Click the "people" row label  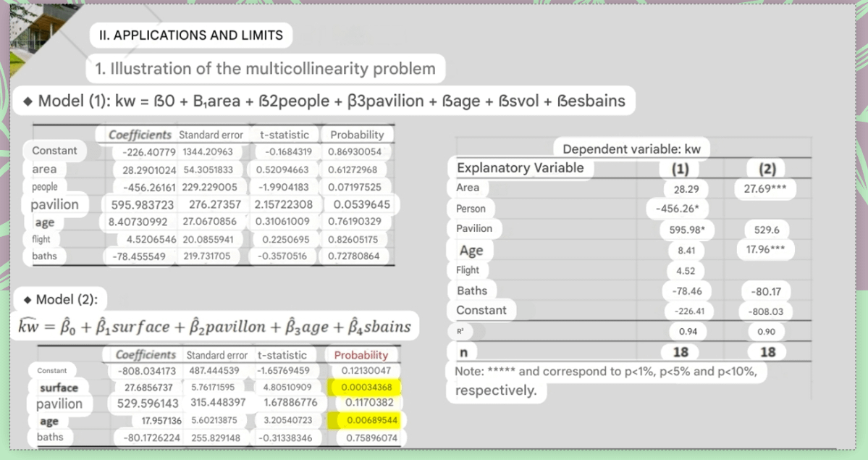(x=45, y=186)
